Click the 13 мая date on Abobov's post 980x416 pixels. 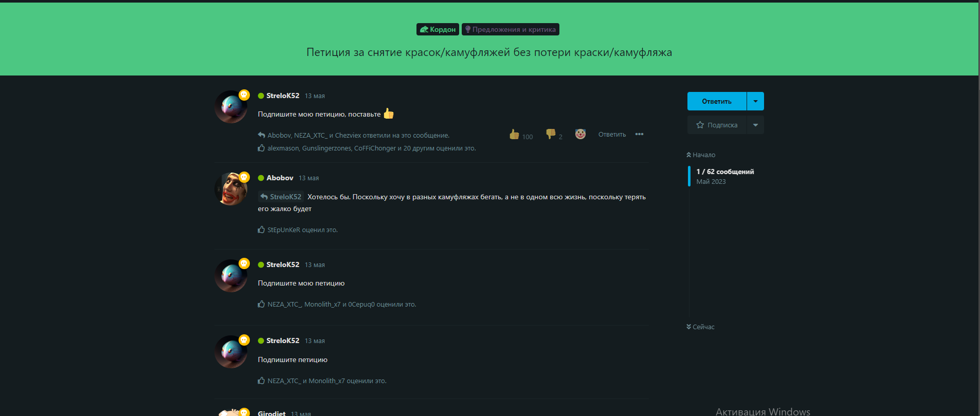click(x=308, y=178)
